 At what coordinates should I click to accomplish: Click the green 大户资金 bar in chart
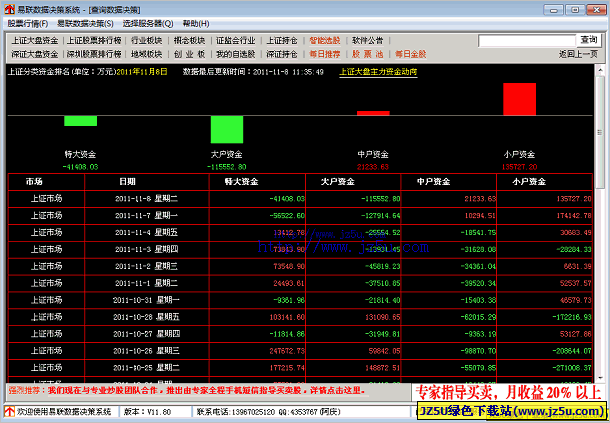click(x=227, y=130)
